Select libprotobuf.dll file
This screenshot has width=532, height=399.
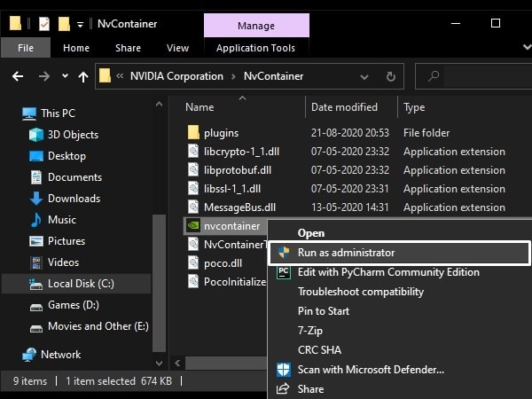click(x=238, y=170)
